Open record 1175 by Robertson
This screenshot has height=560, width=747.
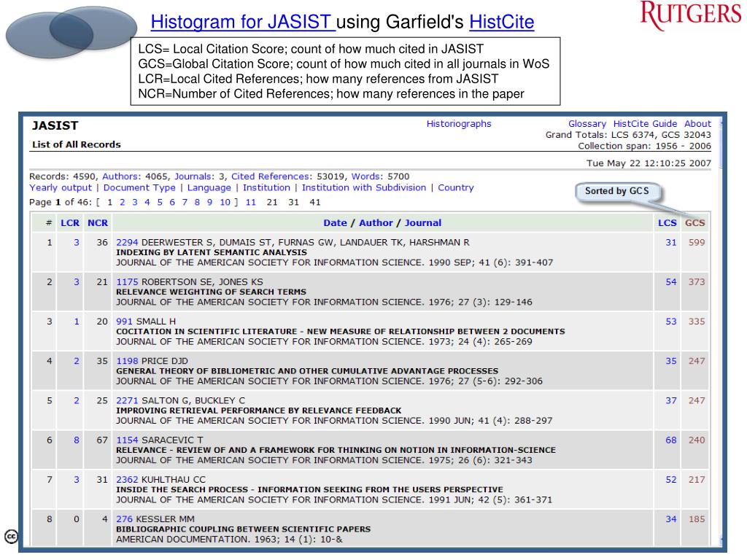[127, 282]
